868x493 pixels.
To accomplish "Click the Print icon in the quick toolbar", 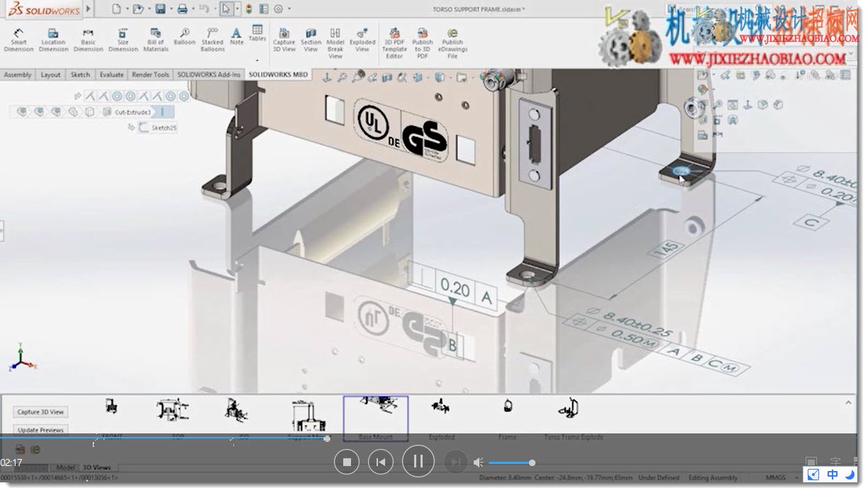I will point(182,9).
